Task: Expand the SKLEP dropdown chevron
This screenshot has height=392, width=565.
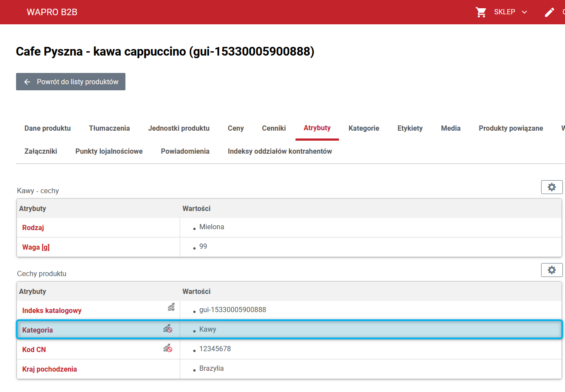Action: coord(524,12)
